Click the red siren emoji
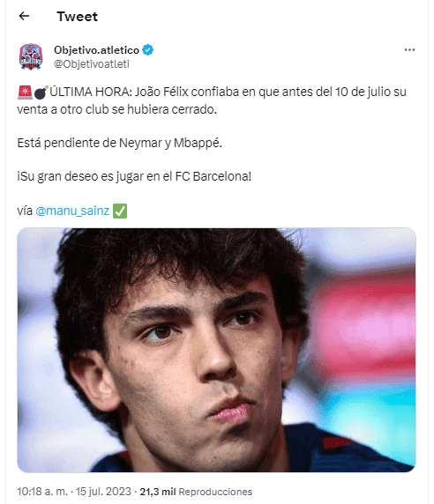 pos(25,92)
